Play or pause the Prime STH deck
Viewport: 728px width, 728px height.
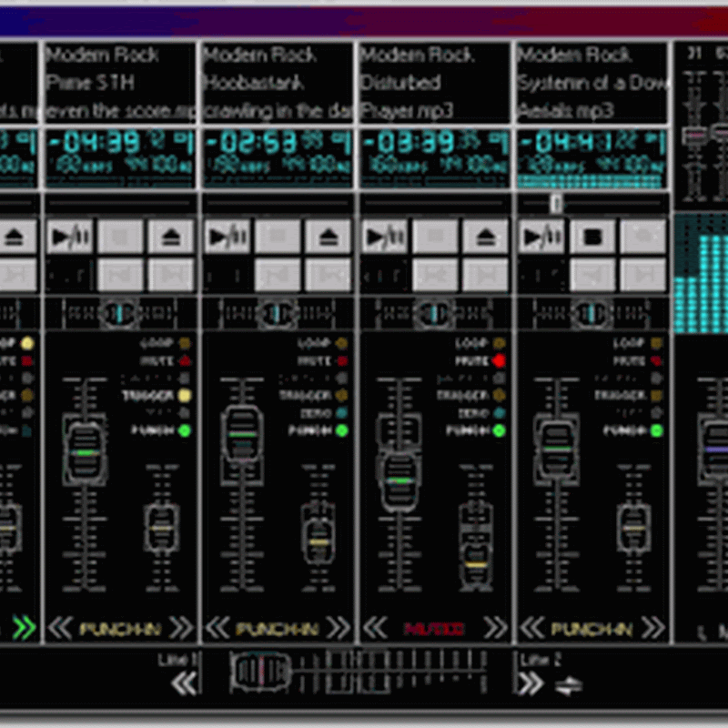[70, 237]
